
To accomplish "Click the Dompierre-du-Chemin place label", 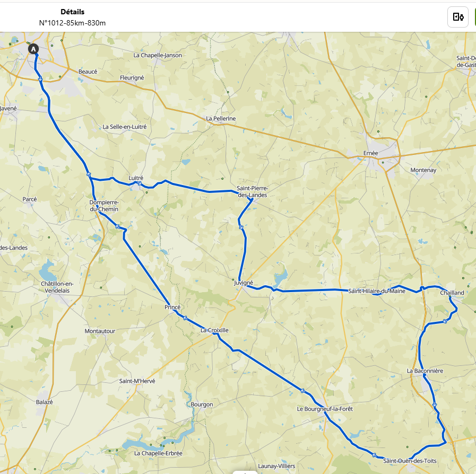I will (x=104, y=206).
